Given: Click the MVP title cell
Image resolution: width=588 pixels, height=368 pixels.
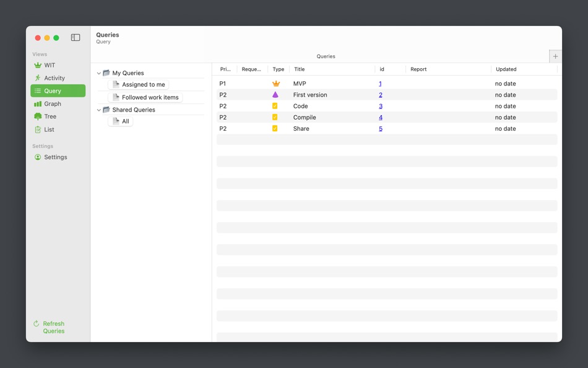Looking at the screenshot, I should [x=300, y=84].
